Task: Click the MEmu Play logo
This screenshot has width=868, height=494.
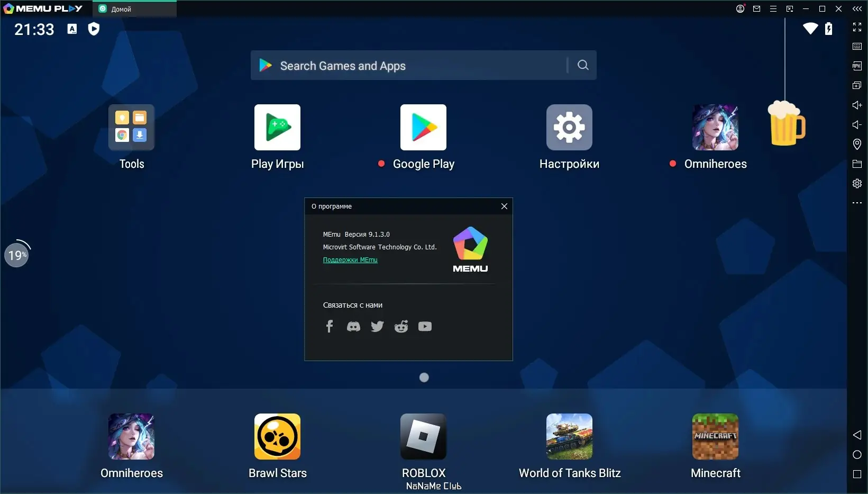Action: pos(43,8)
